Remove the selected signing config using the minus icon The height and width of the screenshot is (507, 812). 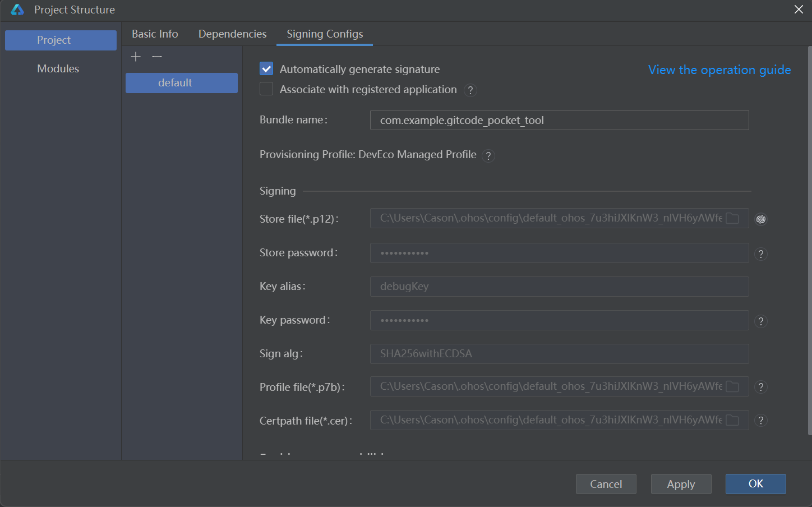[x=157, y=57]
